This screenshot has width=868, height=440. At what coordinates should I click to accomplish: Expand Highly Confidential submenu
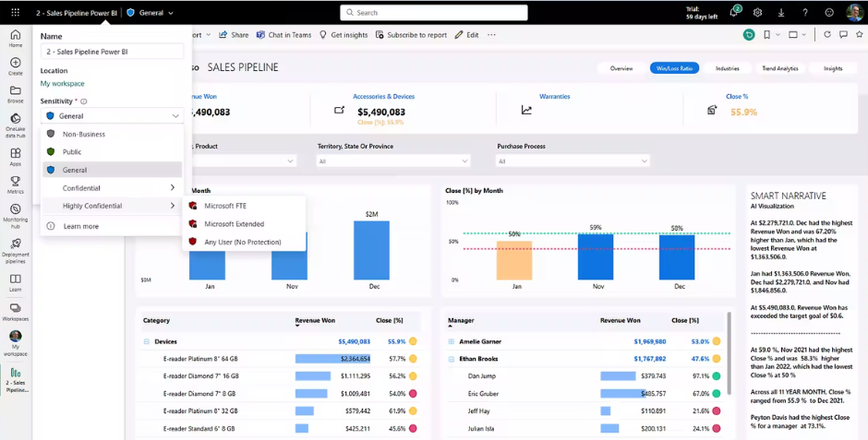click(113, 206)
